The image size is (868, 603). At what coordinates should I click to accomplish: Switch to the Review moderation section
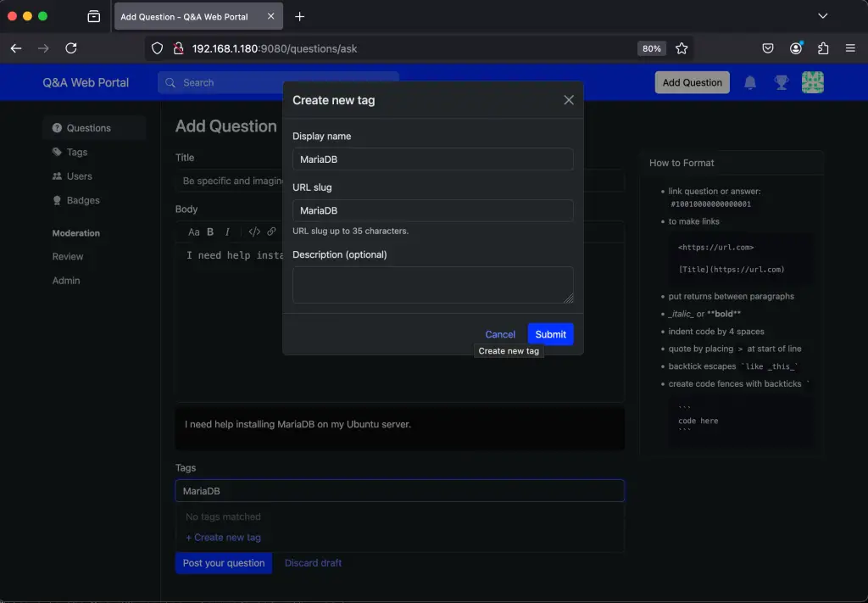(x=69, y=256)
